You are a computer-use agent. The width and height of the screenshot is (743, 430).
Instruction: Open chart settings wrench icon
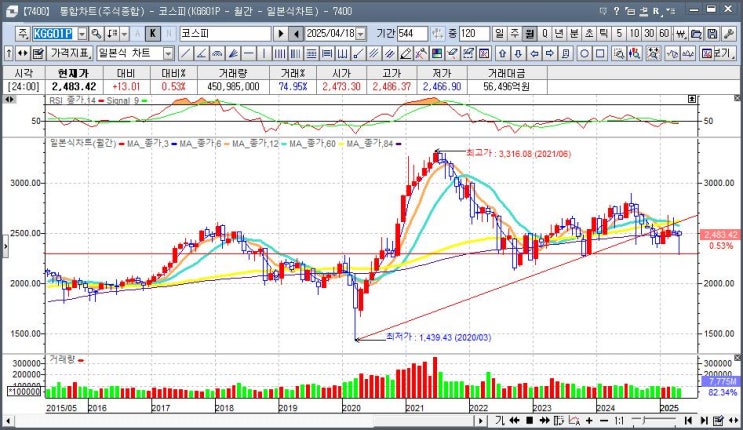pyautogui.click(x=728, y=34)
